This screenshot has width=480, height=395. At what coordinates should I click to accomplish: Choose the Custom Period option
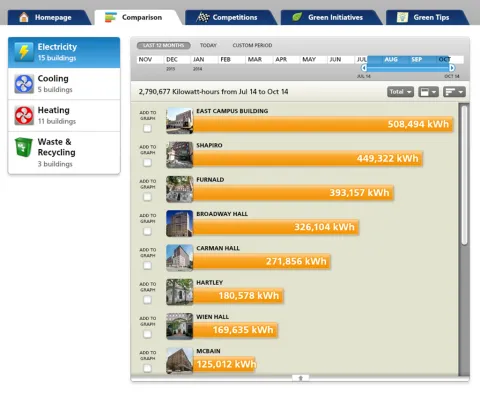(252, 45)
